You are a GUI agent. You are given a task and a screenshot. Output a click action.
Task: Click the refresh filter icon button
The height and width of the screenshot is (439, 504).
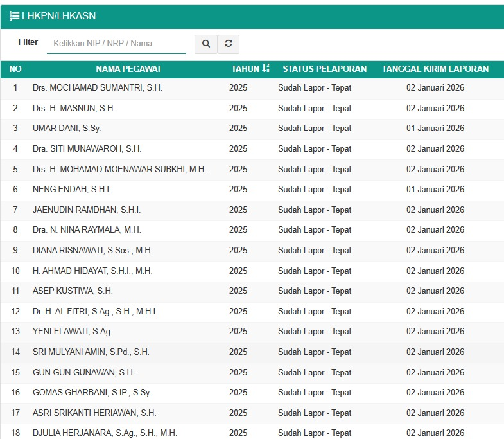click(x=228, y=44)
